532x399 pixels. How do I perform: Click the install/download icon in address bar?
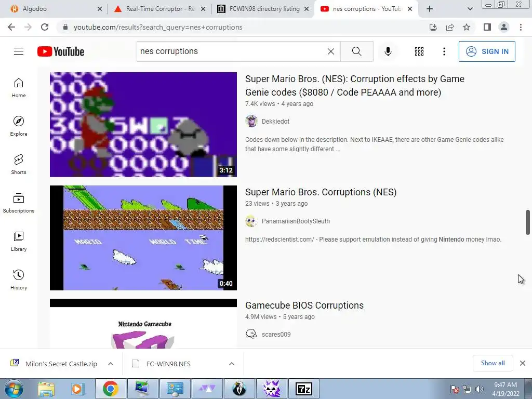coord(433,27)
